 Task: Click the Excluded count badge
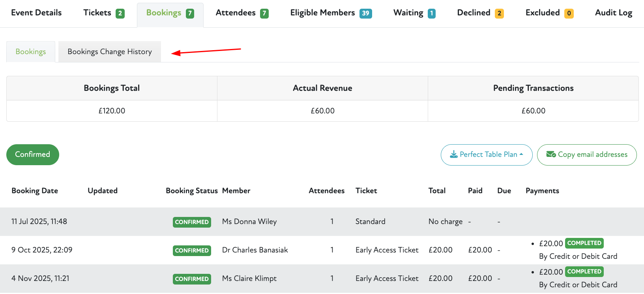pyautogui.click(x=569, y=13)
